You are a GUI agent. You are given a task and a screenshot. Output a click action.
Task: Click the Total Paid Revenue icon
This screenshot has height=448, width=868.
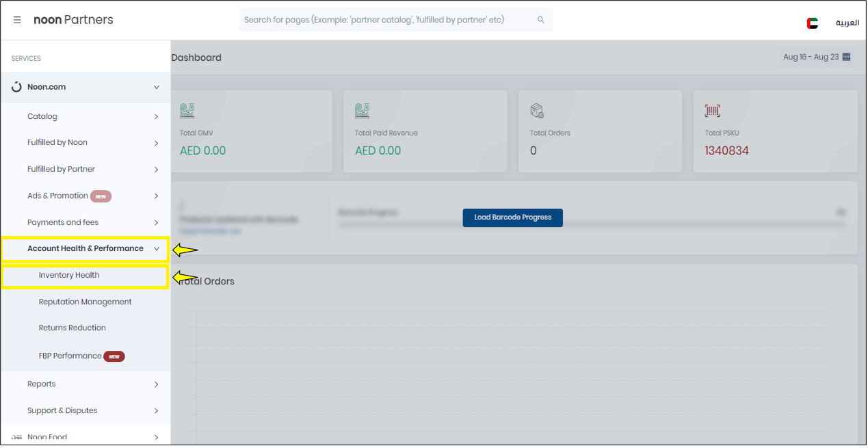[362, 111]
